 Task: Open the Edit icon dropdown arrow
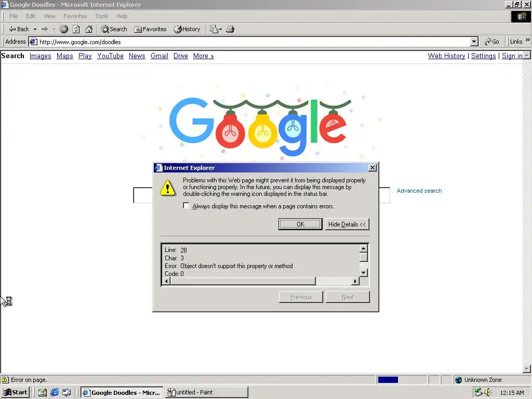[x=220, y=29]
